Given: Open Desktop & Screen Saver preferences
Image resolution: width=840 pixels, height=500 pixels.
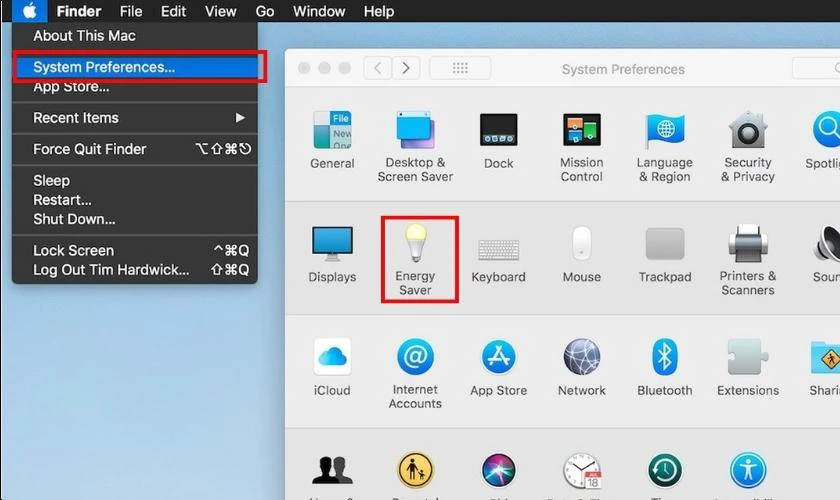Looking at the screenshot, I should click(x=415, y=146).
